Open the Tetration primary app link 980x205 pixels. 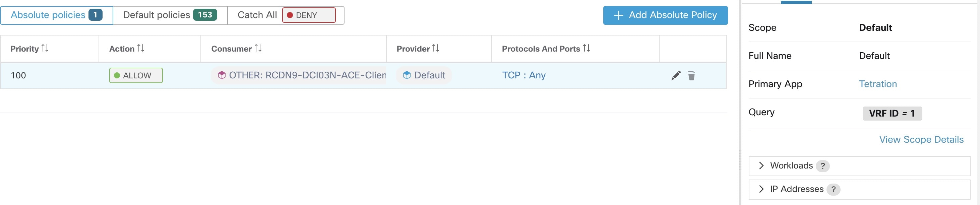click(878, 84)
